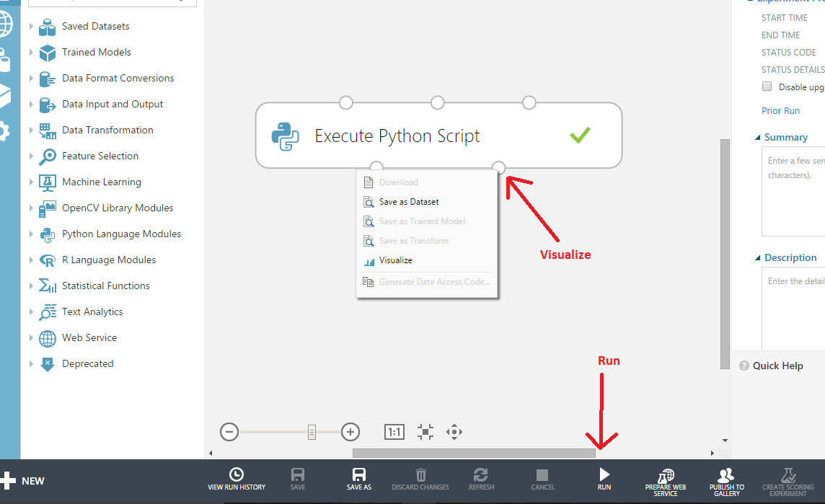The width and height of the screenshot is (825, 504).
Task: Click the Create Scoring Experiment button
Action: (x=787, y=482)
